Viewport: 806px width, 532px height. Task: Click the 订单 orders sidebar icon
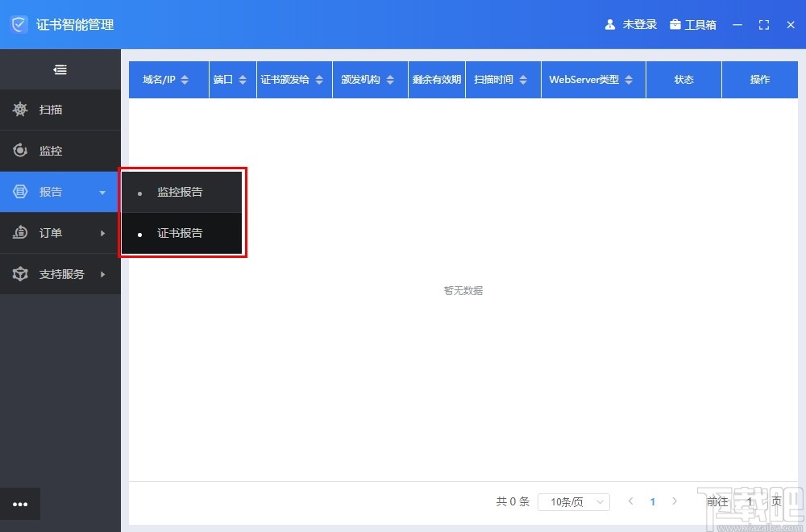pyautogui.click(x=20, y=233)
